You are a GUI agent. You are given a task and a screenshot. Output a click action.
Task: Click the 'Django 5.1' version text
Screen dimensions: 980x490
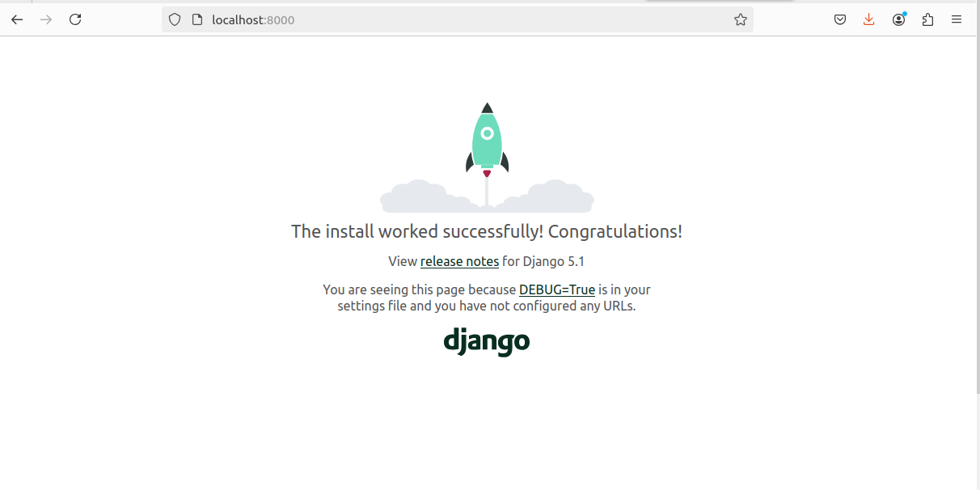pos(554,261)
